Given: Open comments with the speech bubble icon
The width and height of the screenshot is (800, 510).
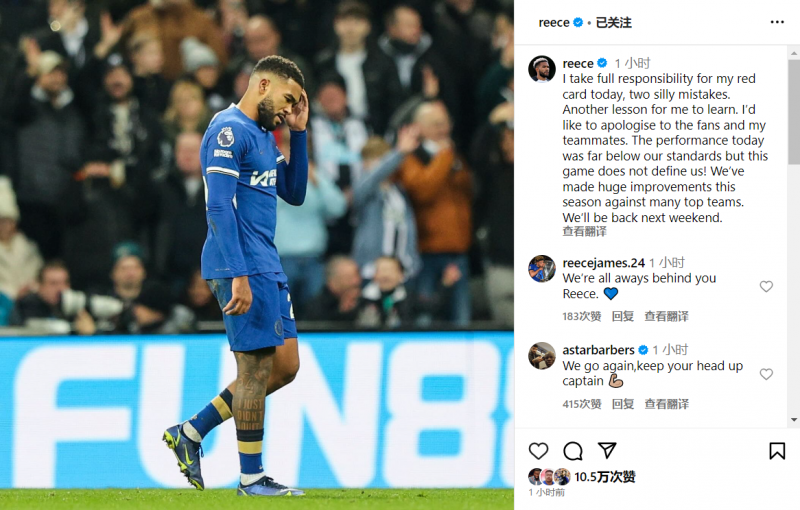Looking at the screenshot, I should click(573, 451).
